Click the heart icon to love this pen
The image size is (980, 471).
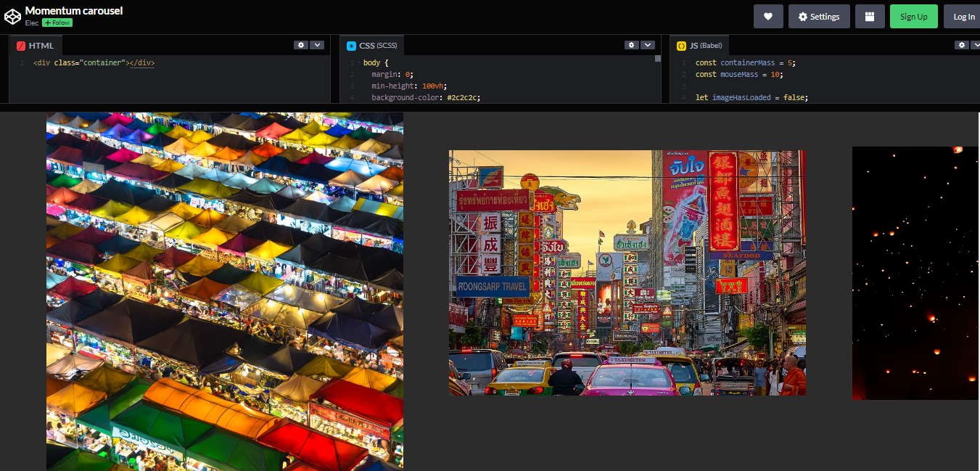(768, 16)
